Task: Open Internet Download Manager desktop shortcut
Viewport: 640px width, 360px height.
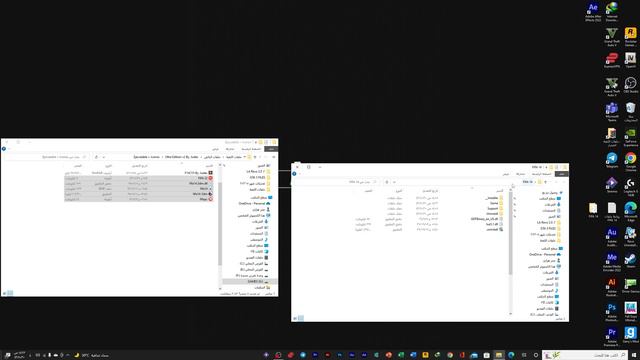Action: coord(611,12)
